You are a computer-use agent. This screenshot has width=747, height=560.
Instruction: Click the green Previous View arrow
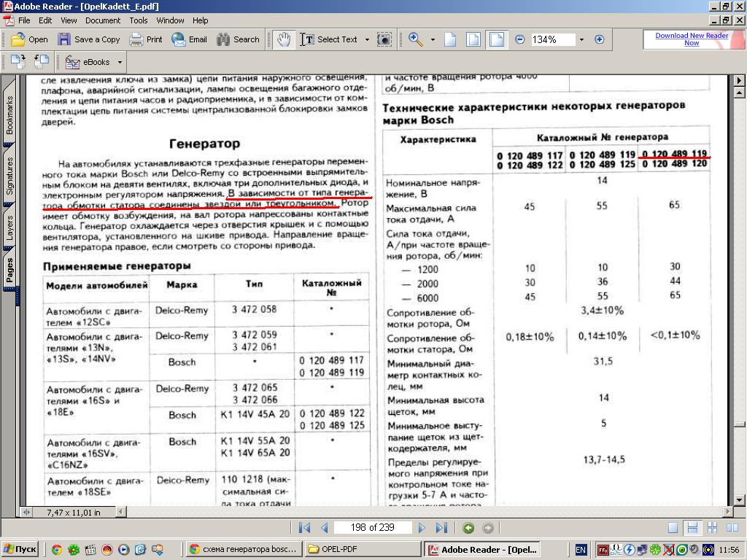[x=468, y=527]
